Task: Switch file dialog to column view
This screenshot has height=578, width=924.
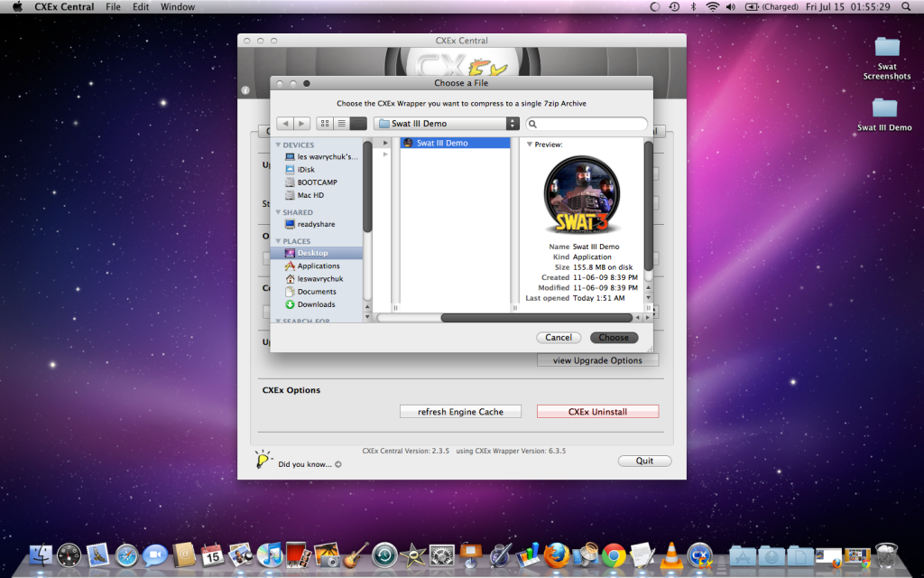Action: (358, 123)
